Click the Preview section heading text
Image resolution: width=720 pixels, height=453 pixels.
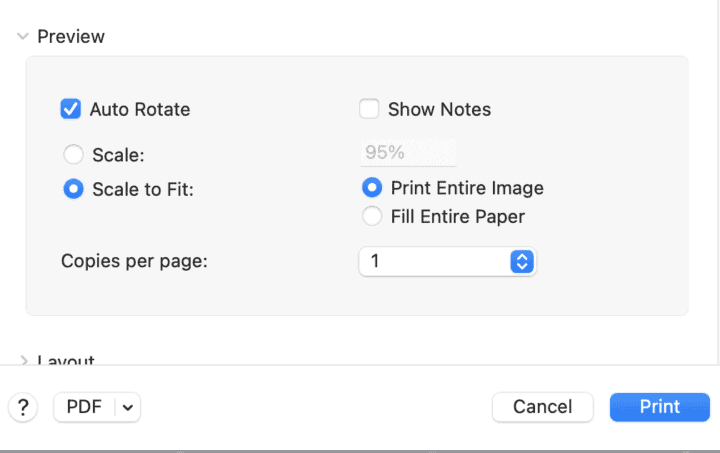[71, 36]
